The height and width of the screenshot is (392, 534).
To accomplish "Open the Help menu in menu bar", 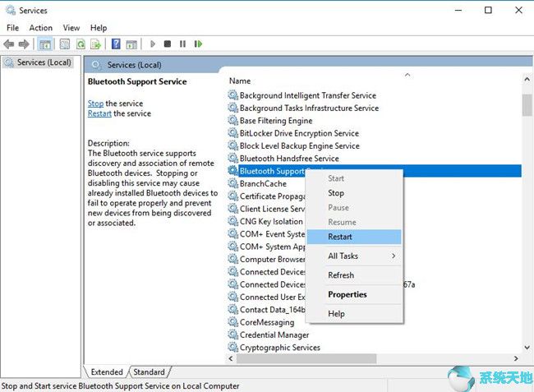I will (x=99, y=28).
